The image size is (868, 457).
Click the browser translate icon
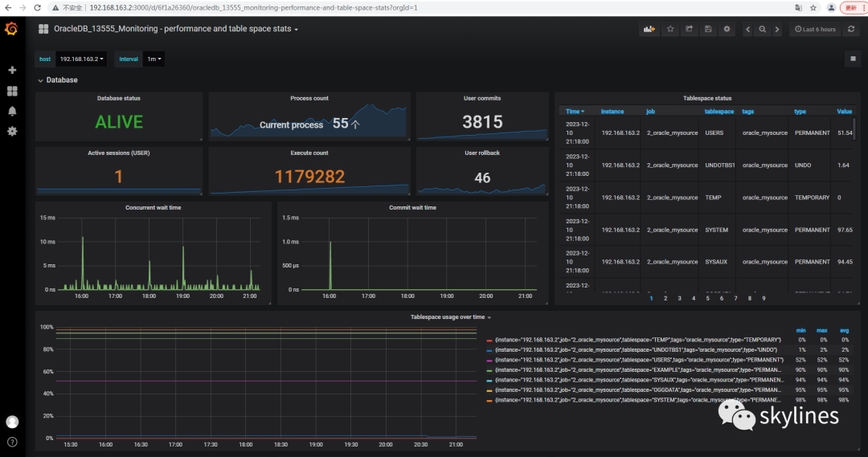[x=798, y=8]
